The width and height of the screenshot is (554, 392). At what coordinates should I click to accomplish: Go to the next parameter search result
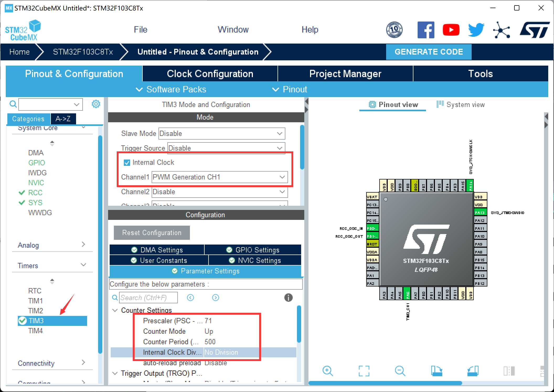216,298
